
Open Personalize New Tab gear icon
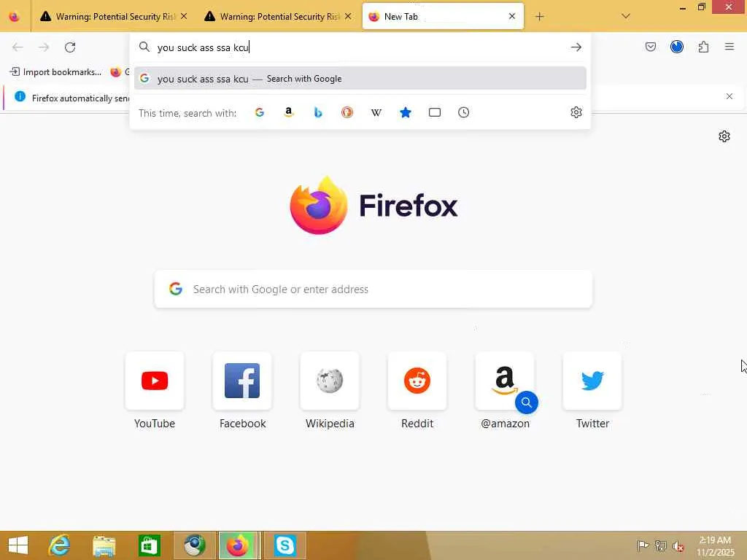724,136
